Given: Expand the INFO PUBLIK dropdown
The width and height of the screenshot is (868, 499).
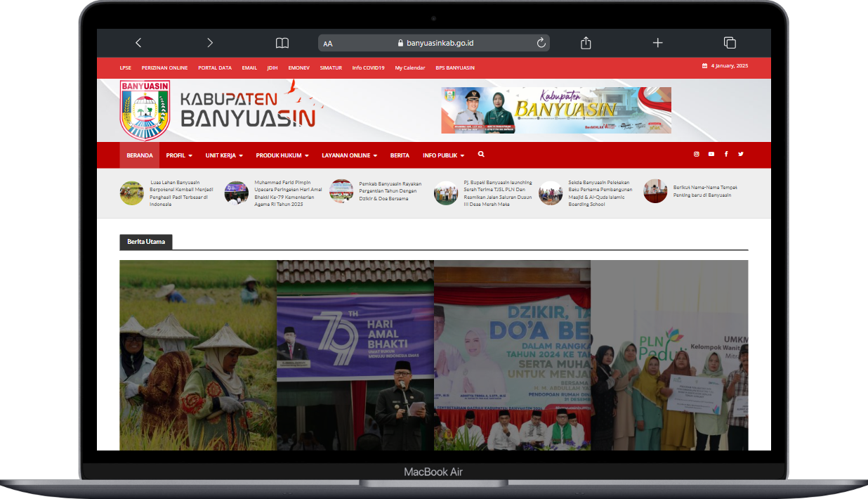Looking at the screenshot, I should (444, 155).
